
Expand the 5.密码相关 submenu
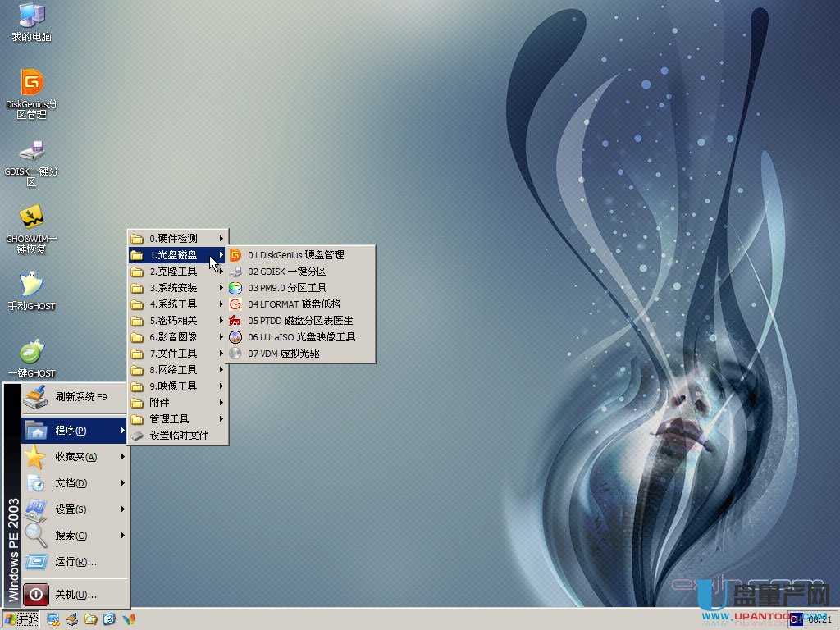pos(172,320)
